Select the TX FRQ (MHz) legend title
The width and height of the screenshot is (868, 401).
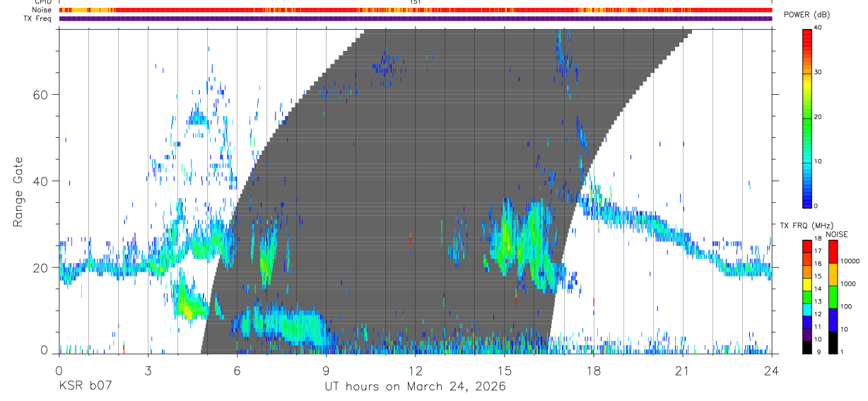tap(807, 226)
